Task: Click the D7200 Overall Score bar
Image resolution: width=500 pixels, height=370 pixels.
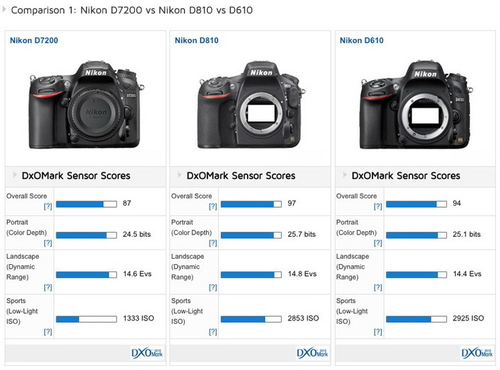Action: point(86,204)
